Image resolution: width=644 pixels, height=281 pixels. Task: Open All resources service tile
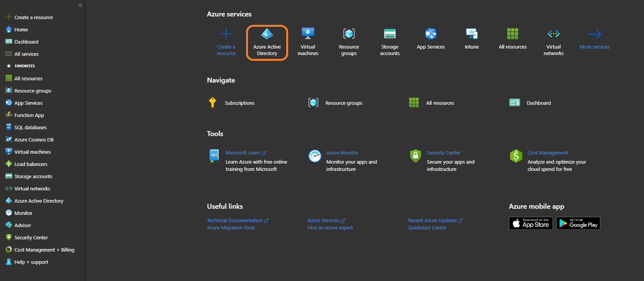coord(513,39)
